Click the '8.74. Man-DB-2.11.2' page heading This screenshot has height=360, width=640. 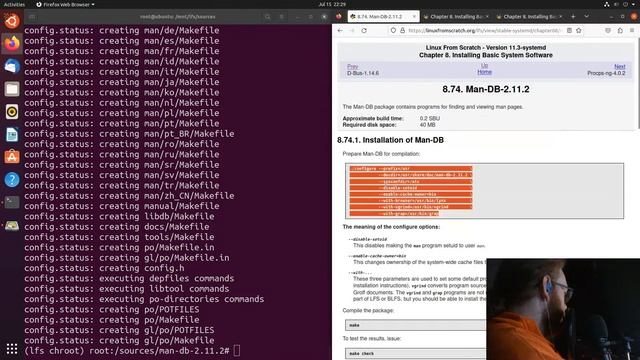(x=486, y=89)
